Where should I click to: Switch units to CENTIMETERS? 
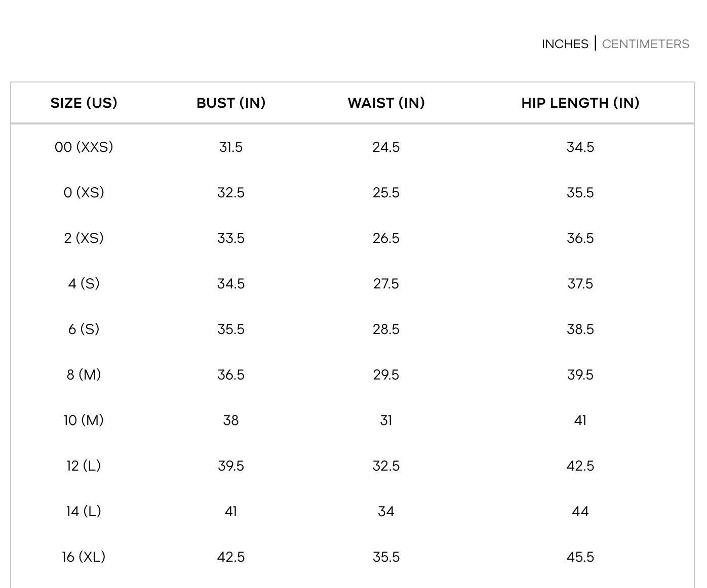tap(645, 44)
